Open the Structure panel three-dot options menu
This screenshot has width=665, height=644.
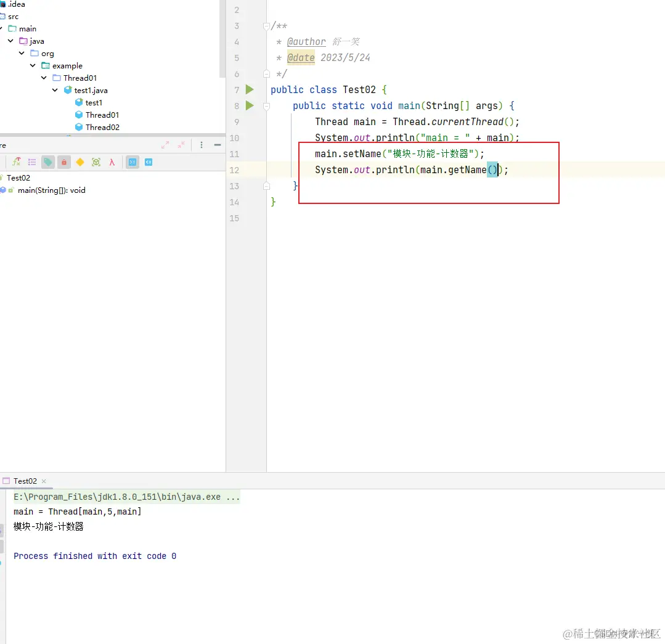pyautogui.click(x=202, y=145)
